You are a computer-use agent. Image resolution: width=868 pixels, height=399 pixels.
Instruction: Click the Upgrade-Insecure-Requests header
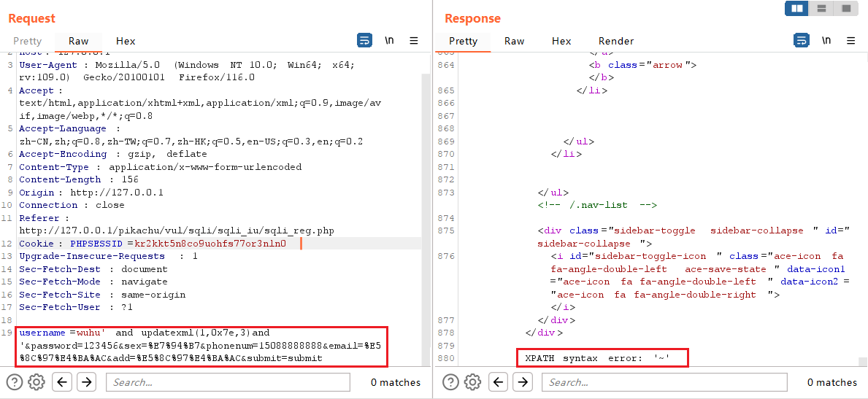click(x=109, y=256)
